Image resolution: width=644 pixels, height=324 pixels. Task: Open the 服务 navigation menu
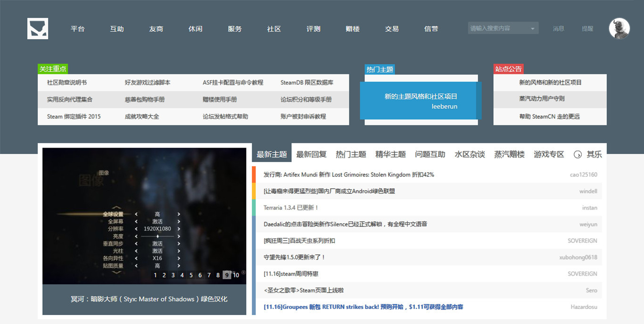pos(235,29)
